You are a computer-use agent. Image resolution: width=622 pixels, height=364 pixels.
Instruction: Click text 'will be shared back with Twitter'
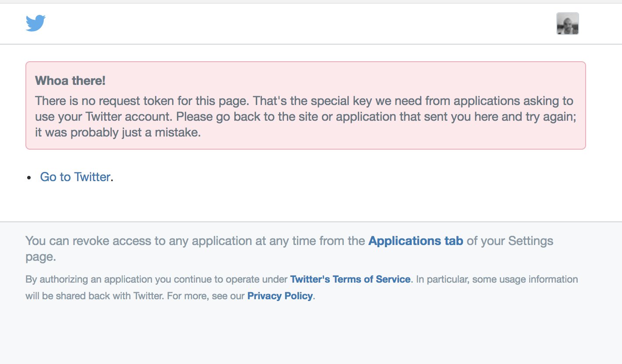93,296
